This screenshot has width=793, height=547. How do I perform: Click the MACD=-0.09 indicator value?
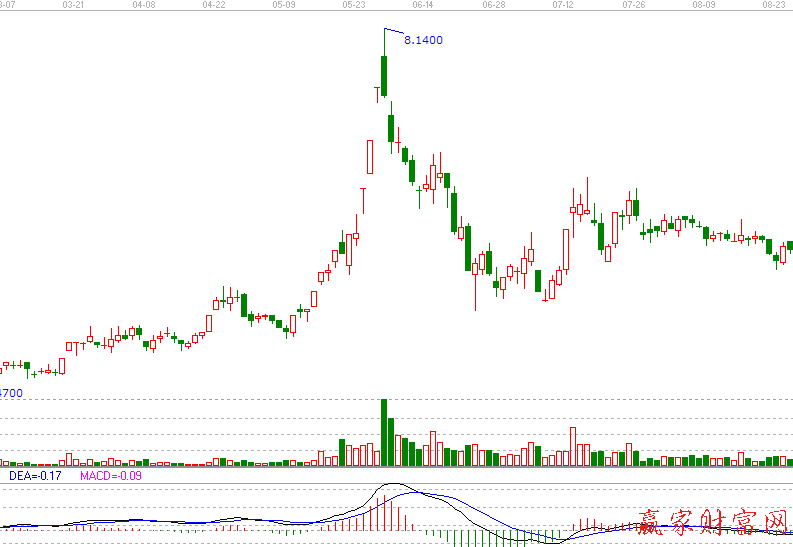111,476
